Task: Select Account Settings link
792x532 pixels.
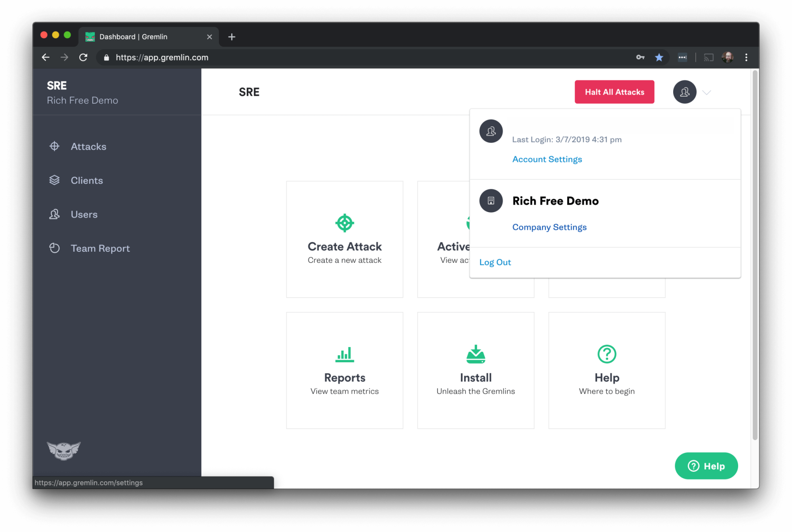Action: [x=547, y=158]
